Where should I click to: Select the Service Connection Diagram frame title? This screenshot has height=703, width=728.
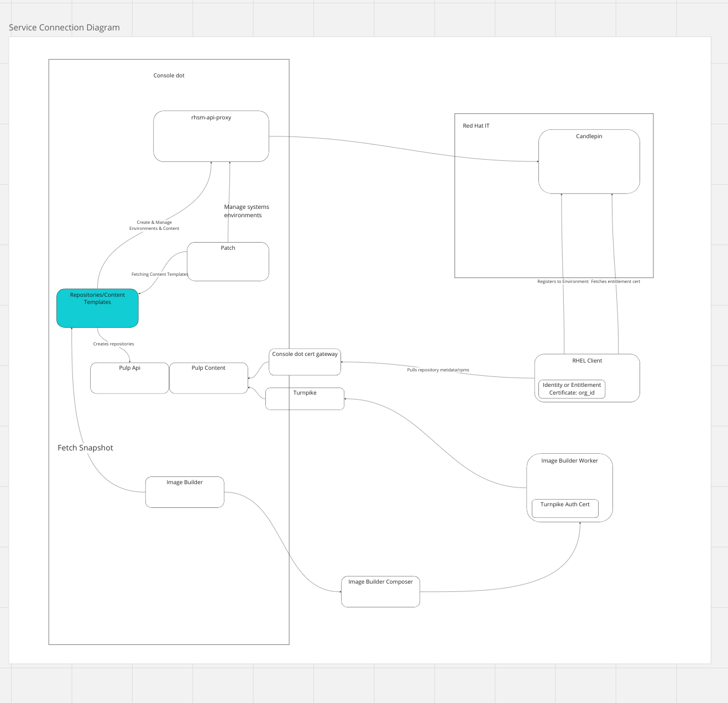pyautogui.click(x=64, y=27)
